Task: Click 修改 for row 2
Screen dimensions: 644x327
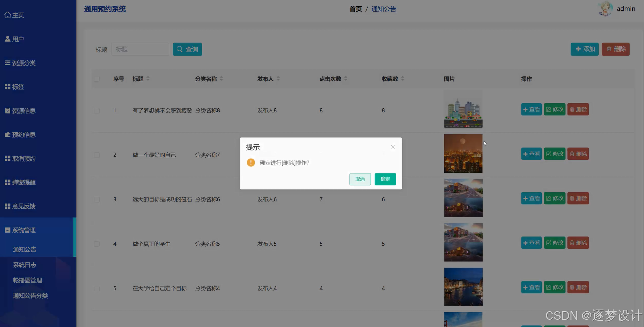Action: pos(554,154)
